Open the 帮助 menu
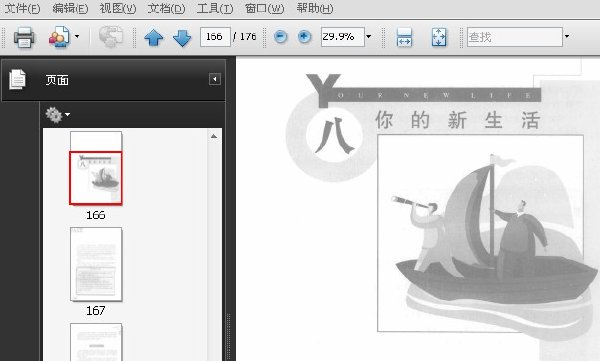Viewport: 600px width, 361px height. (315, 8)
